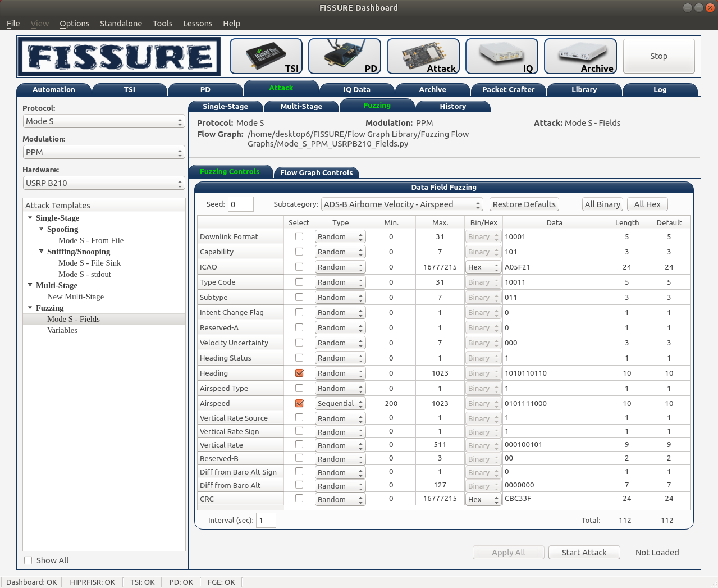
Task: Uncheck the Heading select checkbox
Action: [299, 373]
